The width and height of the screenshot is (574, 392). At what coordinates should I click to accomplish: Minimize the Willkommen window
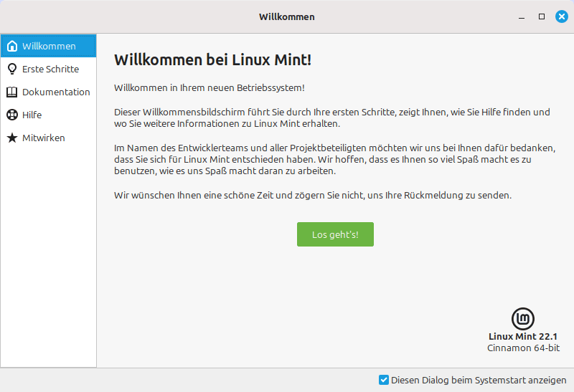522,16
